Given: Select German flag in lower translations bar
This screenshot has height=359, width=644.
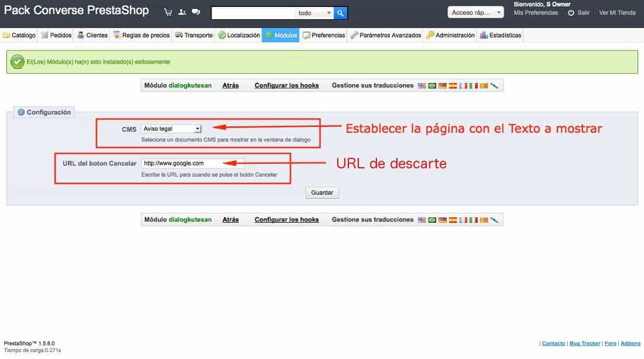Looking at the screenshot, I should point(443,220).
